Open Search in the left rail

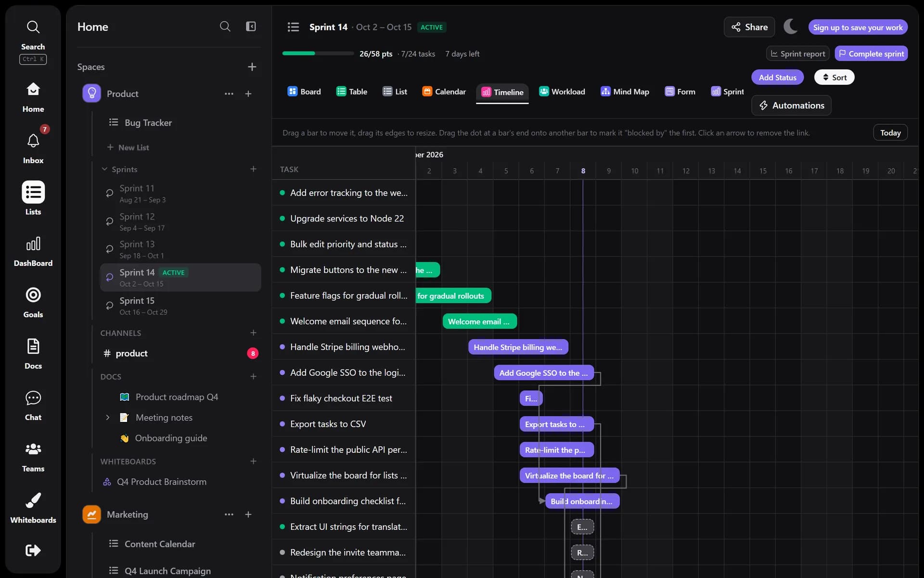click(x=33, y=41)
